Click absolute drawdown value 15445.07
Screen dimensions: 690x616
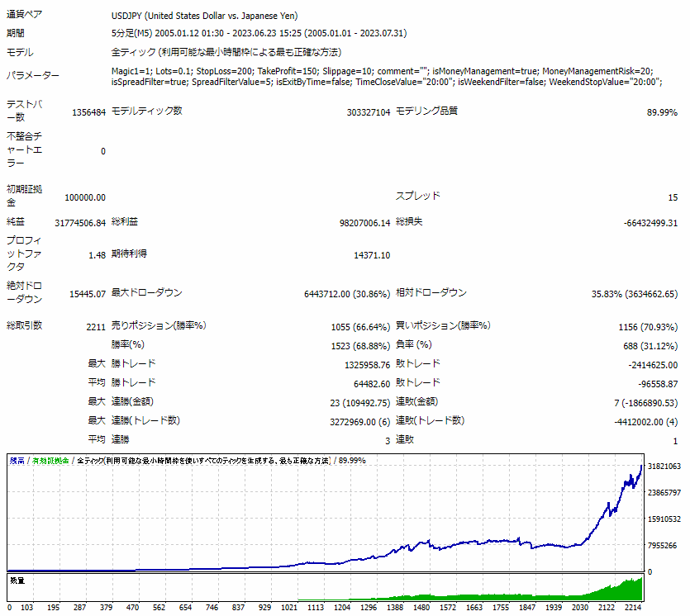click(88, 294)
